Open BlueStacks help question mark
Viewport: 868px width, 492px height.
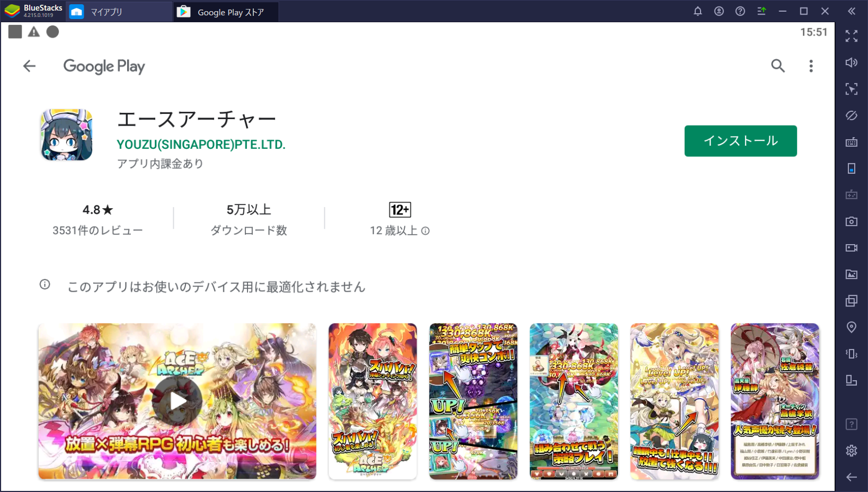pos(740,11)
